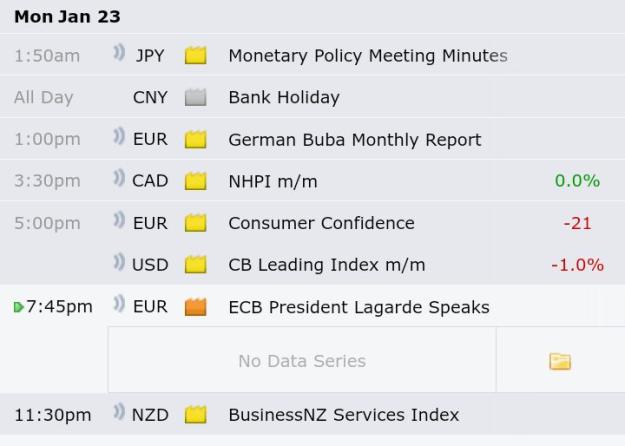The image size is (625, 446).
Task: Click the gray impact icon for Bank Holiday
Action: [x=196, y=97]
